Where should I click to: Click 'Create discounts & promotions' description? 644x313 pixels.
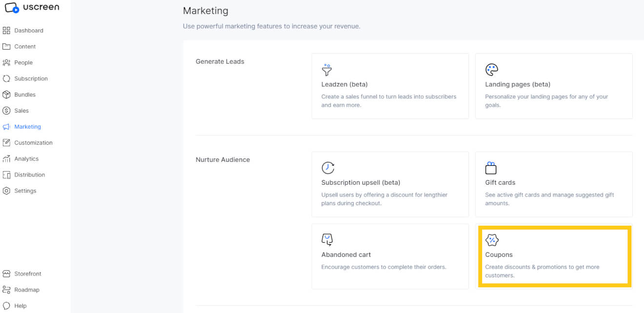point(542,272)
